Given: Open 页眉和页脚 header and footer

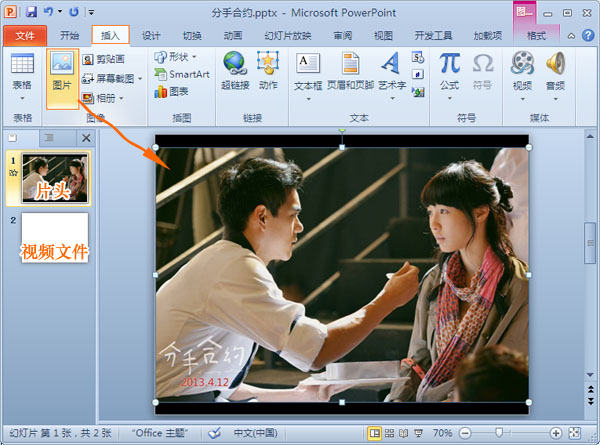Looking at the screenshot, I should tap(350, 71).
